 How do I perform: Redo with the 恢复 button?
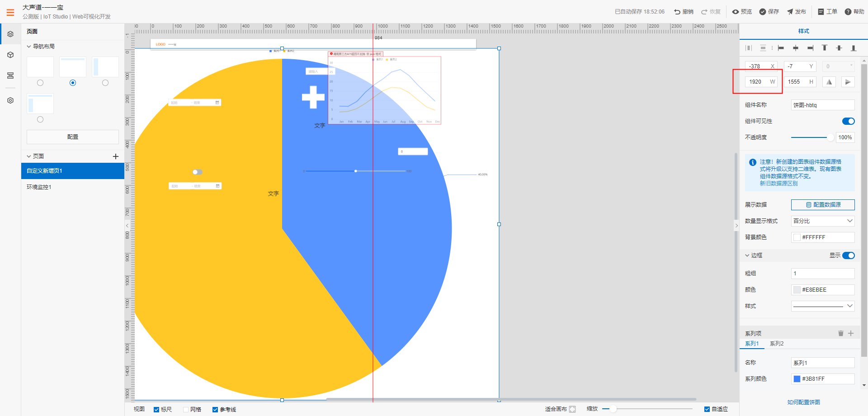711,12
